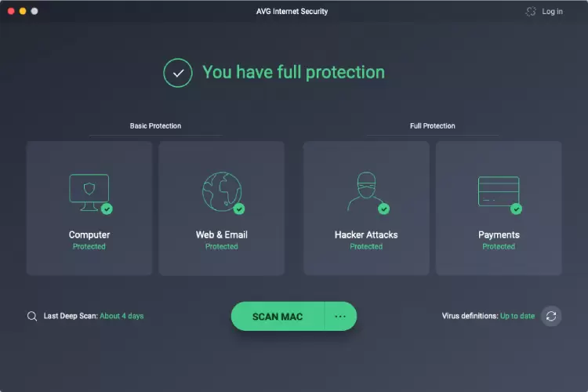
Task: Click the green check badge on Computer
Action: [107, 209]
